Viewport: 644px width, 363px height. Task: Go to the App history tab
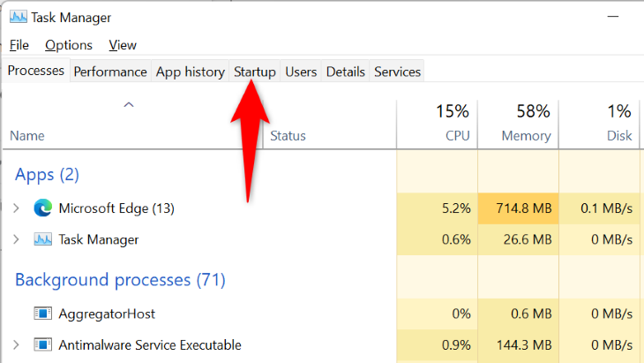pyautogui.click(x=190, y=72)
